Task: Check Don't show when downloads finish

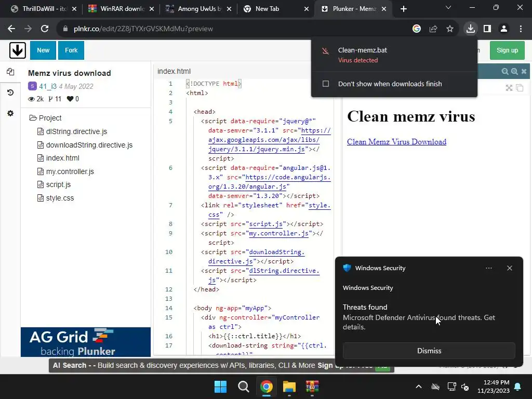Action: [x=326, y=84]
